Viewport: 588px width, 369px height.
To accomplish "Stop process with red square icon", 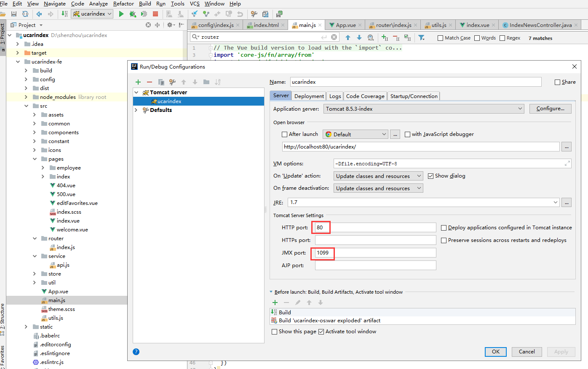I will [x=155, y=14].
